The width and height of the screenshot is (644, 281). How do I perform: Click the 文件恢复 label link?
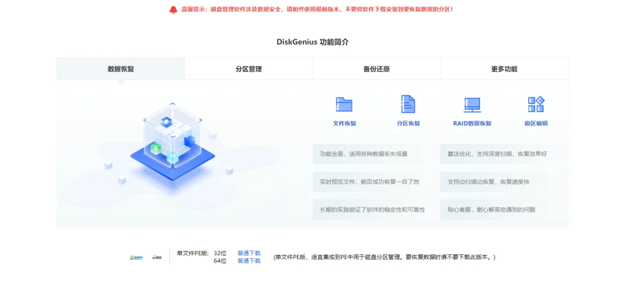[345, 123]
